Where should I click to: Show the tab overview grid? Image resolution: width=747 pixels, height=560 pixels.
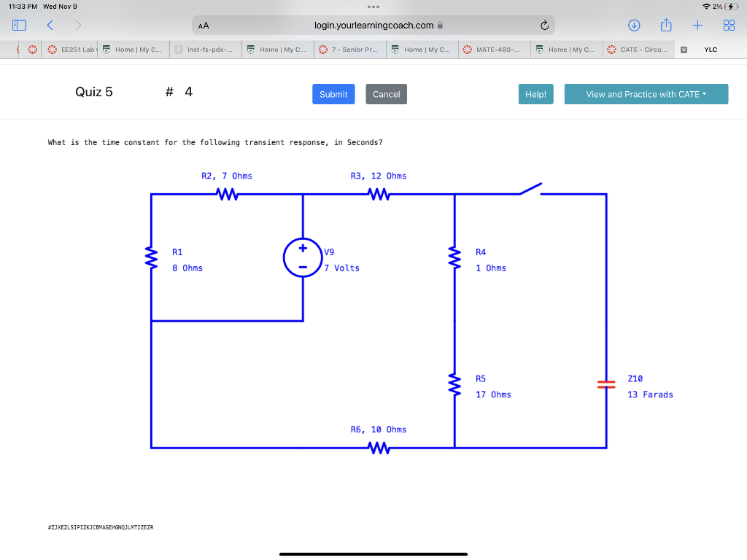coord(729,24)
